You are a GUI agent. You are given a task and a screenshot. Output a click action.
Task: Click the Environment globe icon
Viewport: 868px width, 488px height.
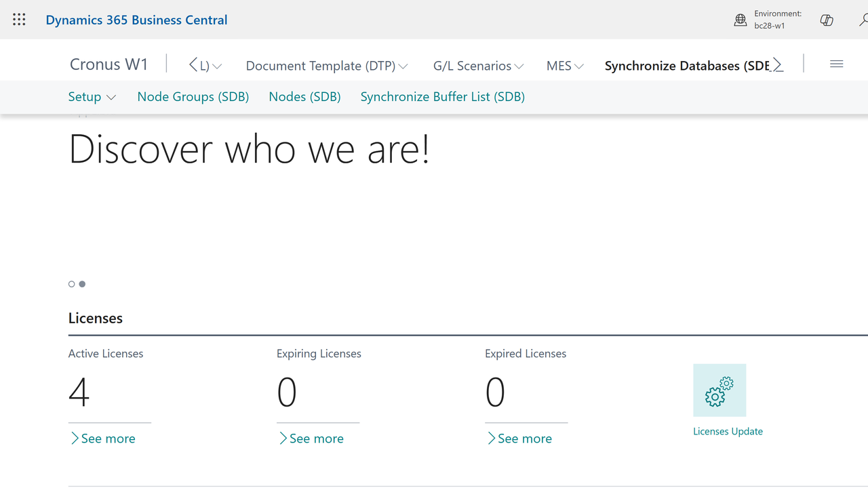741,20
